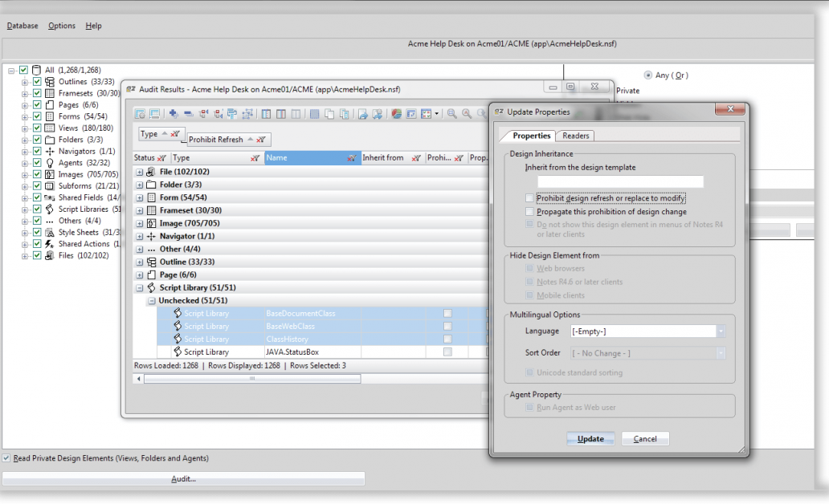Click the script icon on the JAVA.StatusBox row
The image size is (829, 504).
(x=178, y=352)
